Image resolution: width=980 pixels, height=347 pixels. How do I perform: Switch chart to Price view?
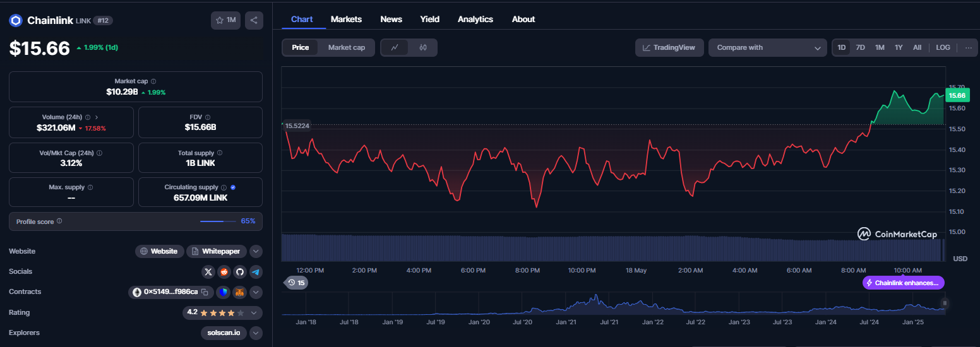click(x=301, y=47)
